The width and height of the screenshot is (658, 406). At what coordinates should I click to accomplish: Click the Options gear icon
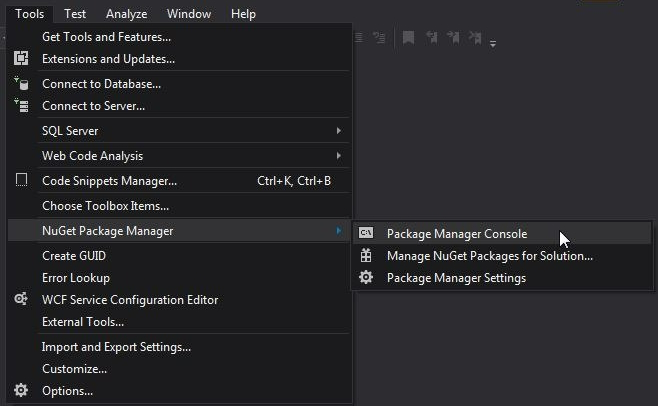pyautogui.click(x=21, y=390)
